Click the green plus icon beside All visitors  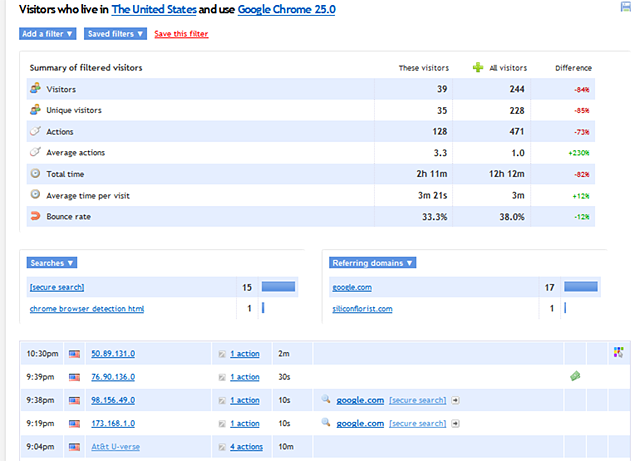point(477,68)
